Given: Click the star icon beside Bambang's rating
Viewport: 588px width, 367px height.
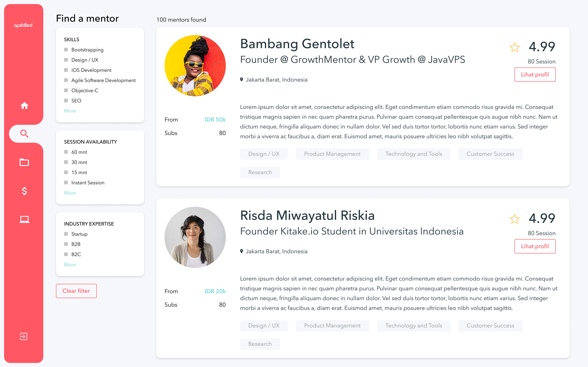Looking at the screenshot, I should pos(514,47).
